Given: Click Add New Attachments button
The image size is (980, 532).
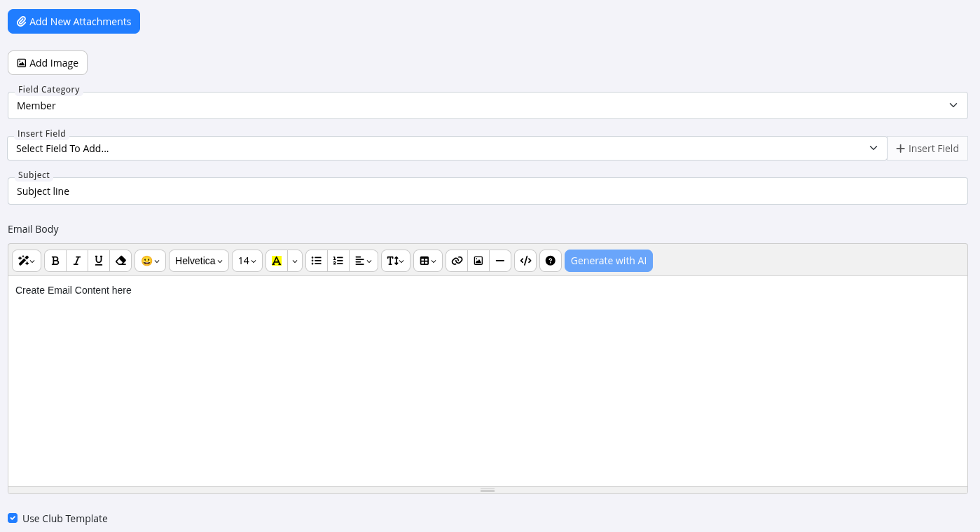Looking at the screenshot, I should [x=74, y=21].
